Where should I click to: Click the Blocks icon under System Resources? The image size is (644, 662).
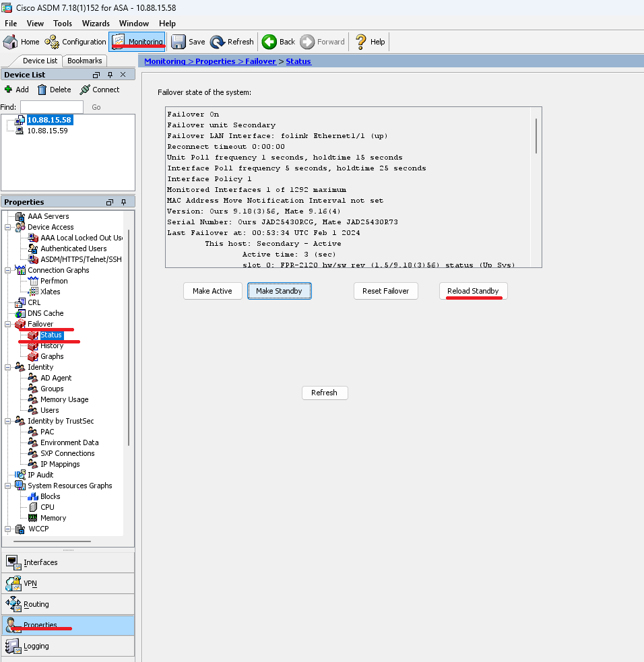click(x=33, y=496)
